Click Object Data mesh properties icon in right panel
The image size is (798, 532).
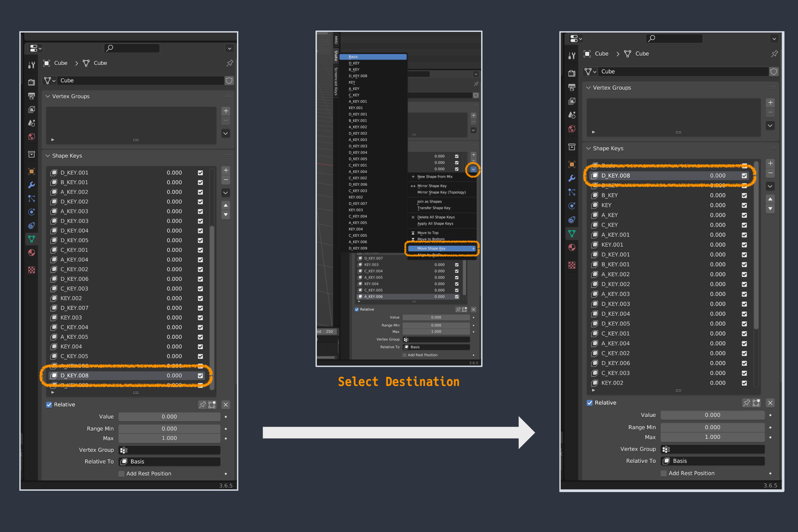click(x=572, y=233)
